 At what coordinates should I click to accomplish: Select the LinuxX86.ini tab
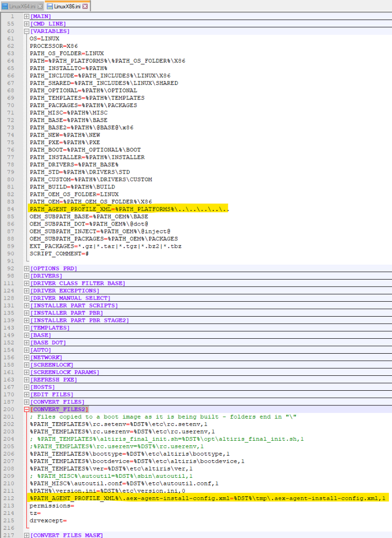pos(67,6)
